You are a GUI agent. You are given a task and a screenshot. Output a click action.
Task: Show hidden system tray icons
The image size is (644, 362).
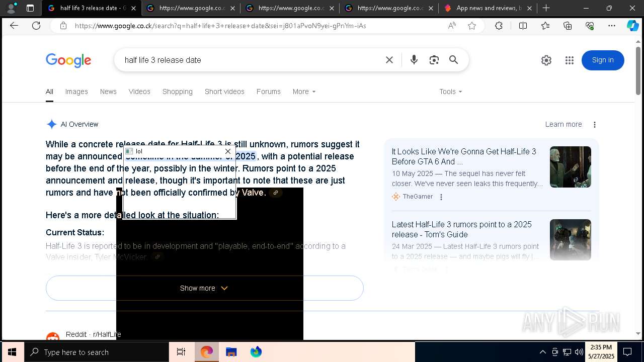pos(542,352)
